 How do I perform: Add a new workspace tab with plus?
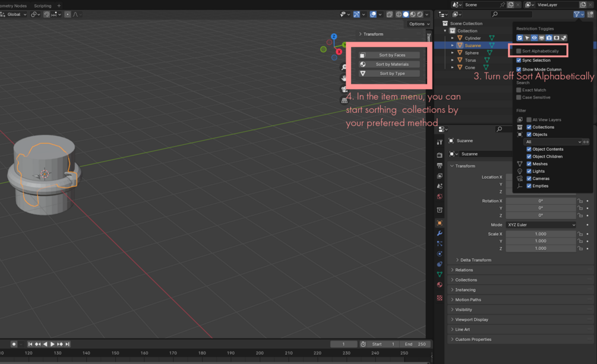pos(59,6)
